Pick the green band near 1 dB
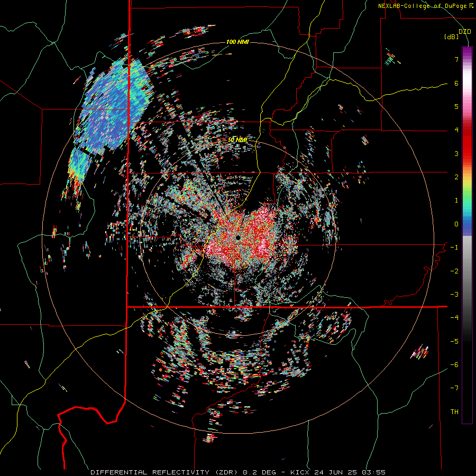This screenshot has width=476, height=476. pyautogui.click(x=467, y=199)
